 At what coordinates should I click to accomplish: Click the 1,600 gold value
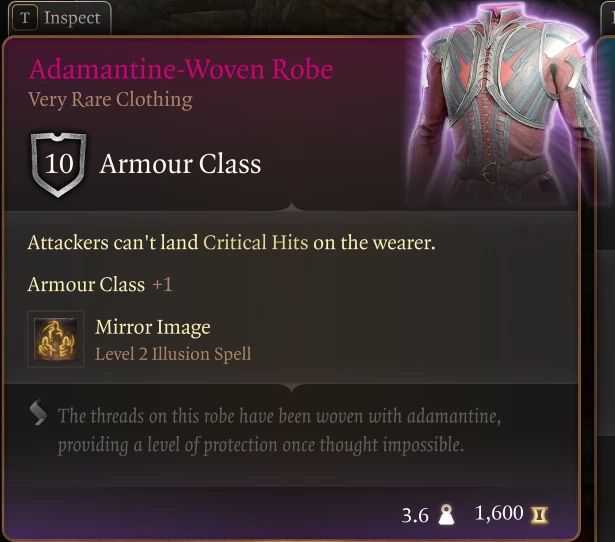point(499,513)
